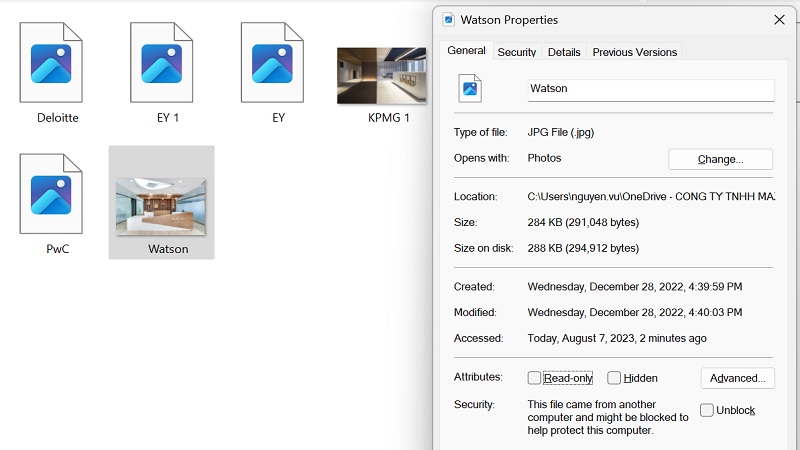Screen dimensions: 800x450
Task: Click the Deloitte file name label
Action: (x=58, y=118)
